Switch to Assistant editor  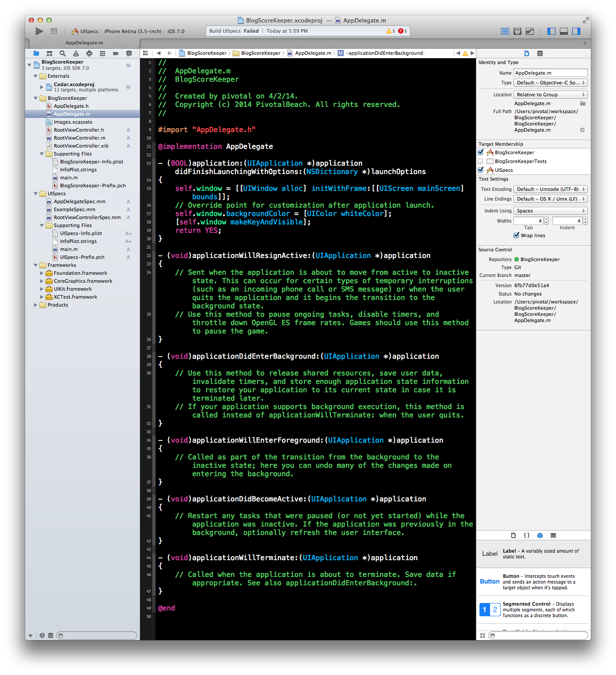pyautogui.click(x=517, y=31)
